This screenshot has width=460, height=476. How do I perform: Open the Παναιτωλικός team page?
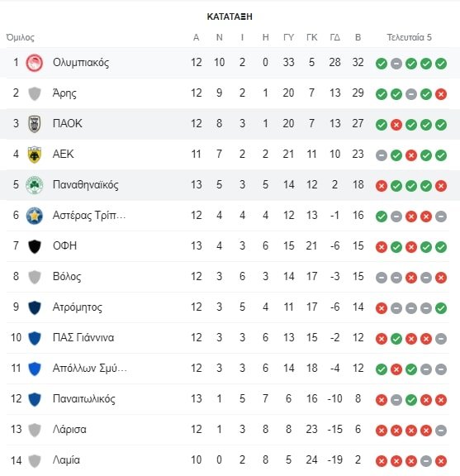click(84, 399)
